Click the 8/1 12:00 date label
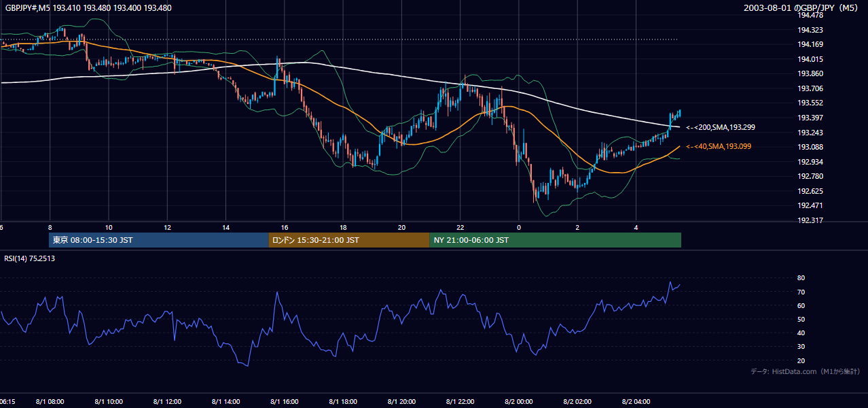Viewport: 868px width, 408px height. 167,401
